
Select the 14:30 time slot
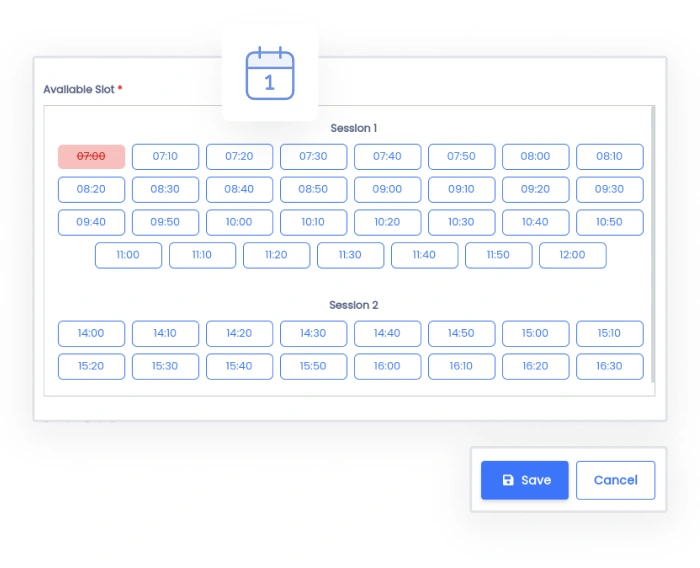pos(313,334)
